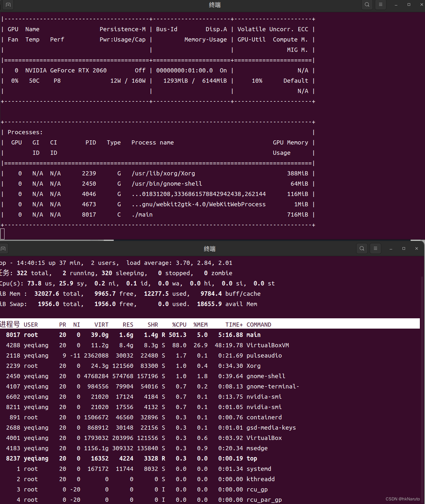Maximize the top-command terminal window
This screenshot has height=504, width=425.
coord(403,248)
